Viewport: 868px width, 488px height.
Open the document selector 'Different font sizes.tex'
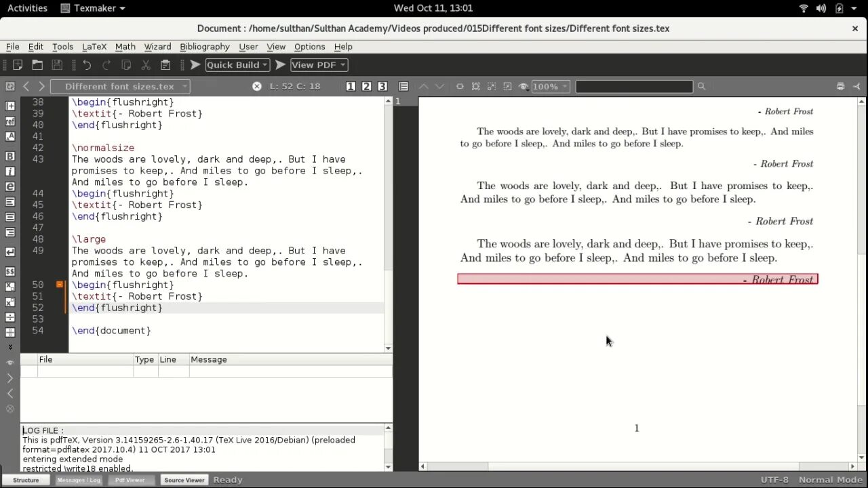pyautogui.click(x=120, y=86)
